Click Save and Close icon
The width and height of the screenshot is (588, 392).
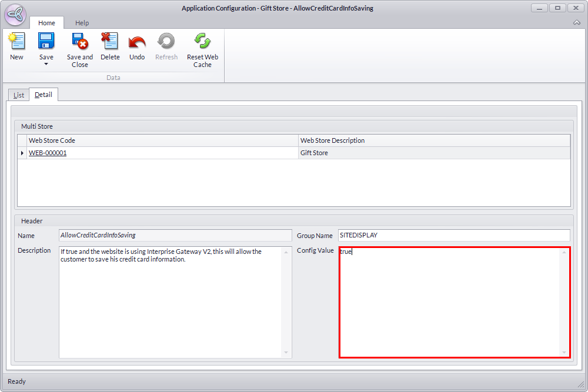(x=79, y=42)
